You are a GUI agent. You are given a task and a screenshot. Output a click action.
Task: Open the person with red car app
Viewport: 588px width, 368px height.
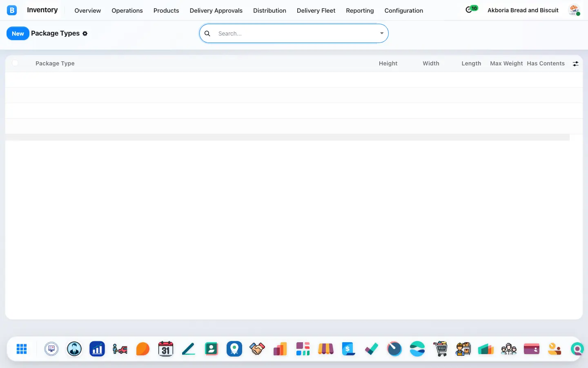click(120, 349)
